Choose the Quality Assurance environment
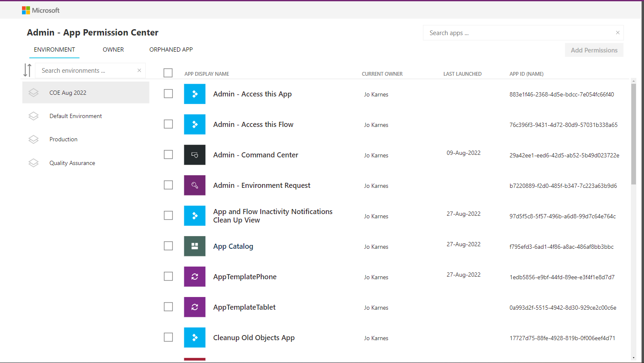 (x=72, y=163)
